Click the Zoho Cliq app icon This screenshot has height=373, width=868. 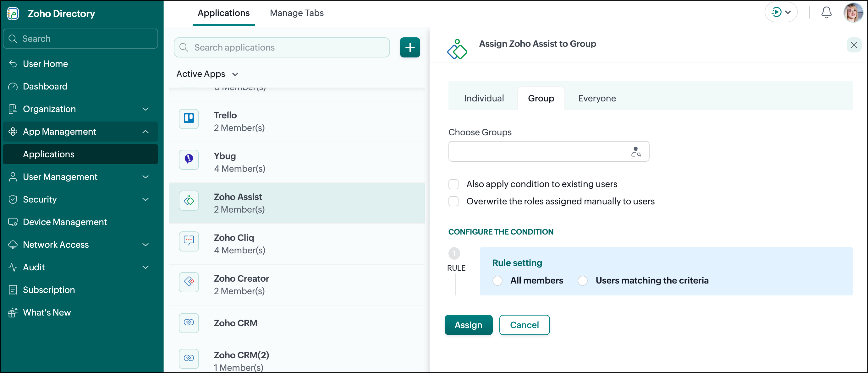click(x=189, y=241)
